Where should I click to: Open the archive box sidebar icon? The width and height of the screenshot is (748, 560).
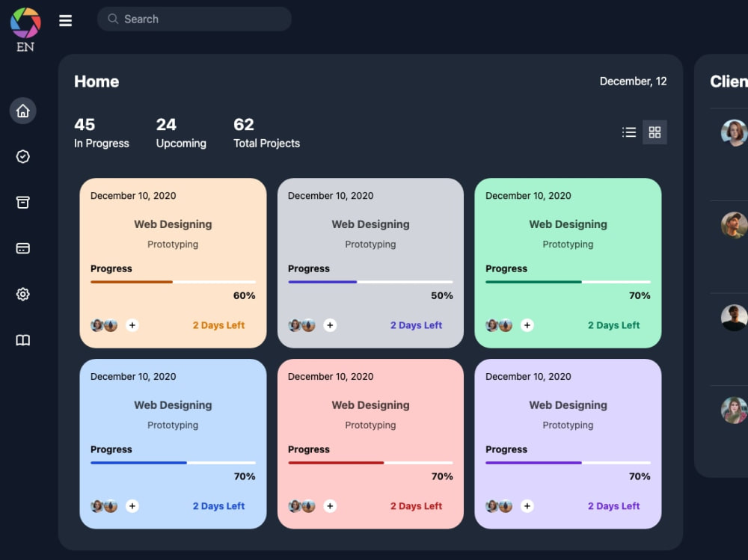(x=23, y=203)
